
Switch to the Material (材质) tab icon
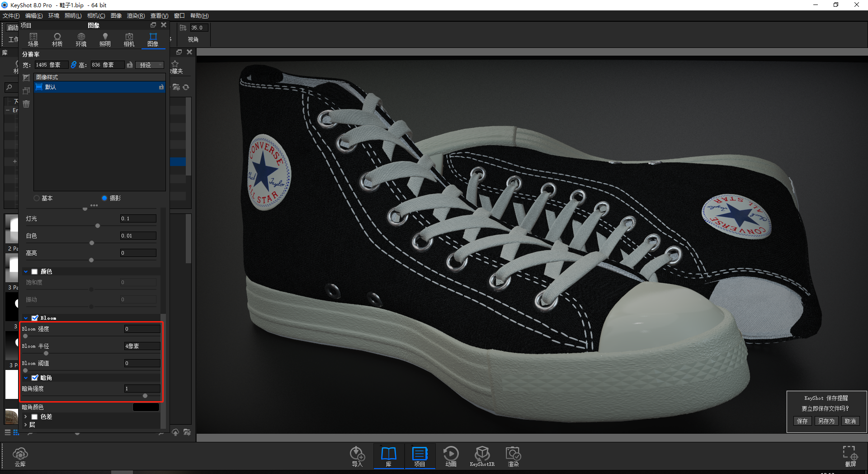pyautogui.click(x=57, y=40)
